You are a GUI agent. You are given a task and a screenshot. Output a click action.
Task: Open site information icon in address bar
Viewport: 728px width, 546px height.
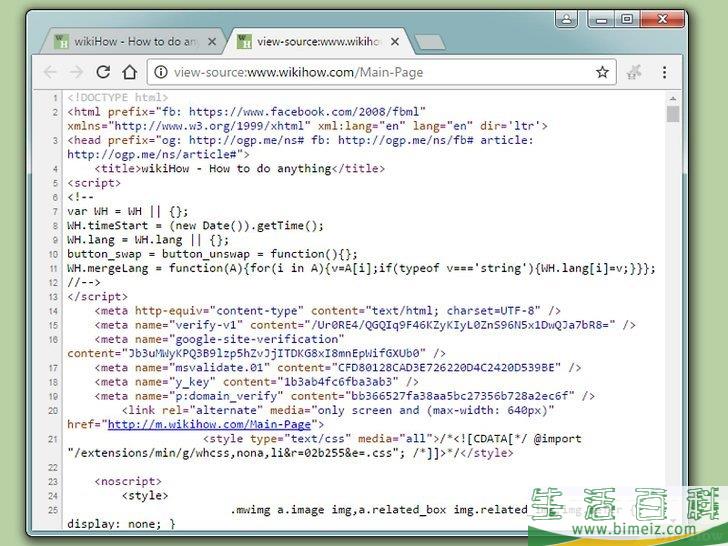point(161,72)
